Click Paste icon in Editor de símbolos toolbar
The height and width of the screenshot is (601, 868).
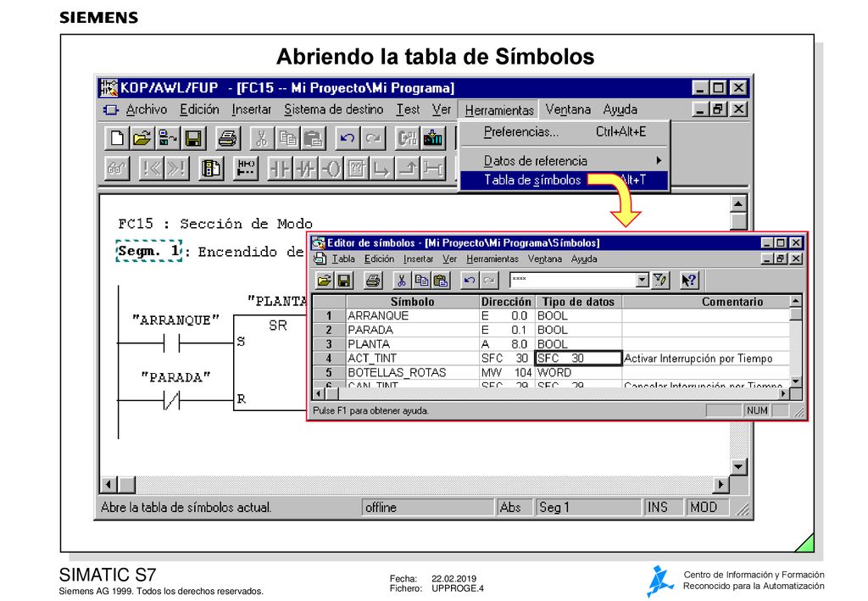[441, 281]
